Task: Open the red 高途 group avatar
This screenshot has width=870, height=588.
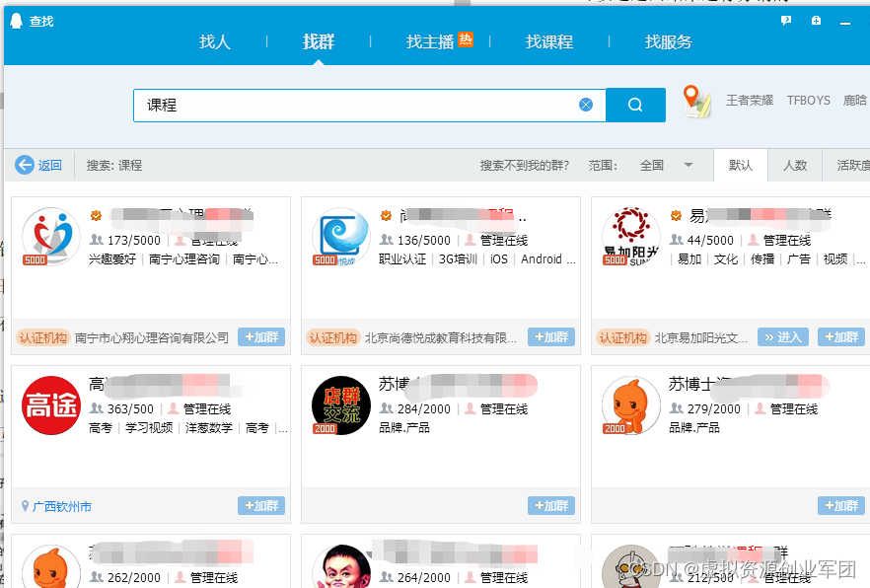Action: point(51,405)
